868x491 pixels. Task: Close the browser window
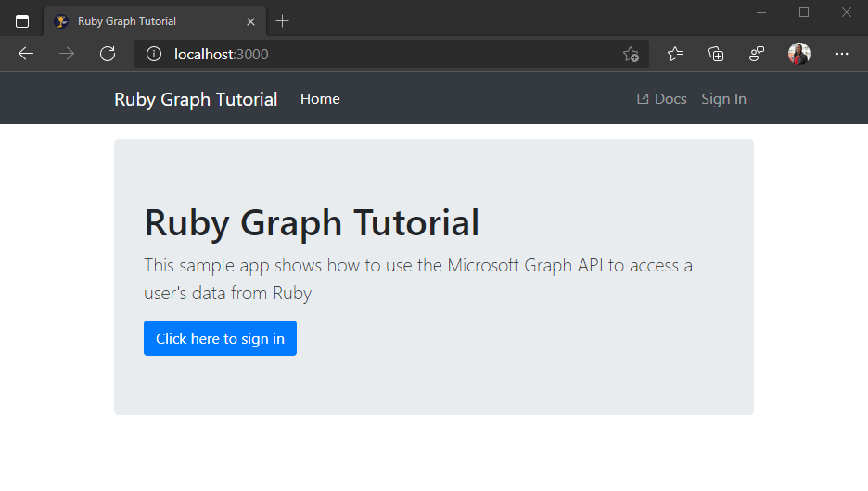pos(847,12)
